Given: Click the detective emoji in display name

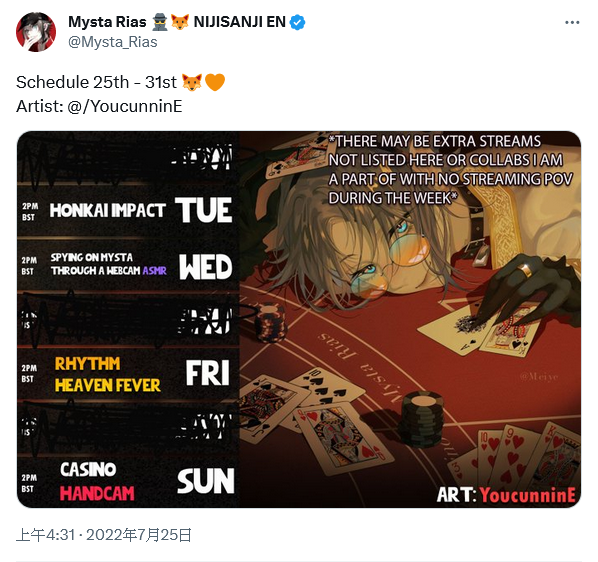Looking at the screenshot, I should tap(159, 22).
